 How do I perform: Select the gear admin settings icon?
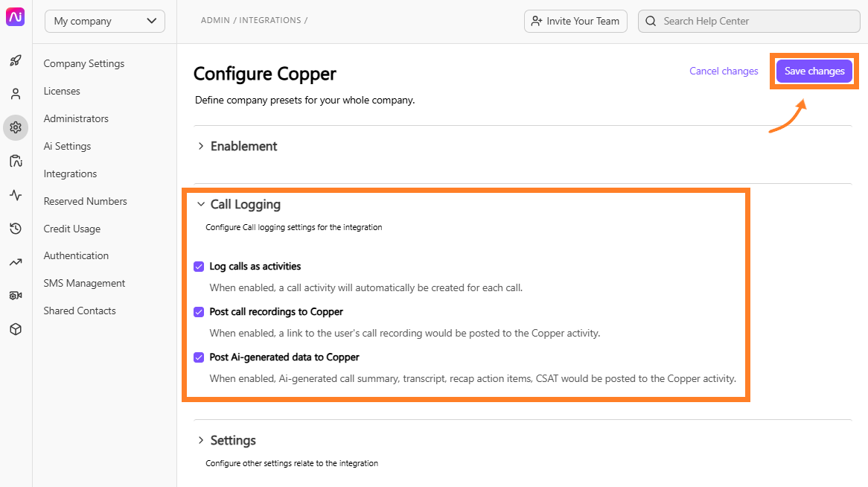[x=16, y=127]
